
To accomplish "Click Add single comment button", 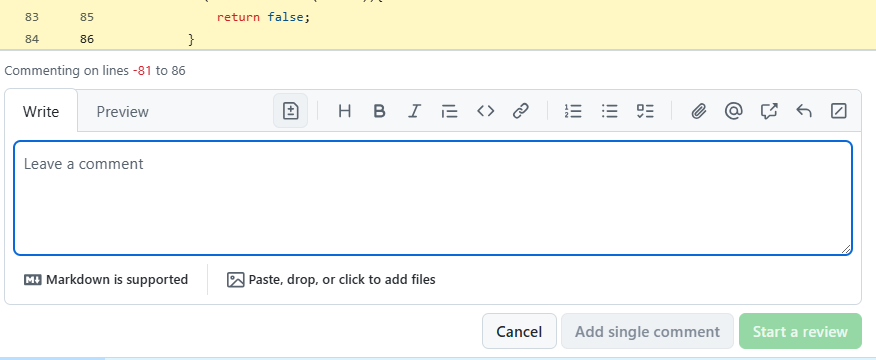I will 648,331.
